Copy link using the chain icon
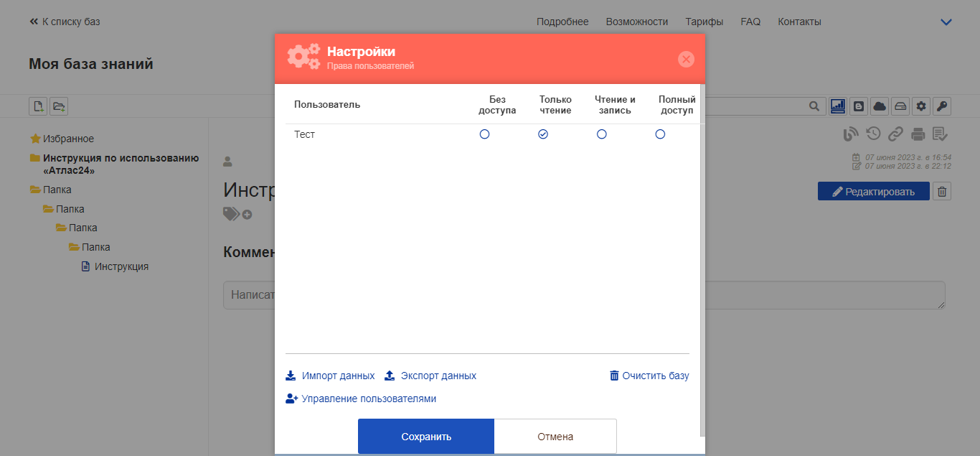The height and width of the screenshot is (456, 980). (895, 134)
